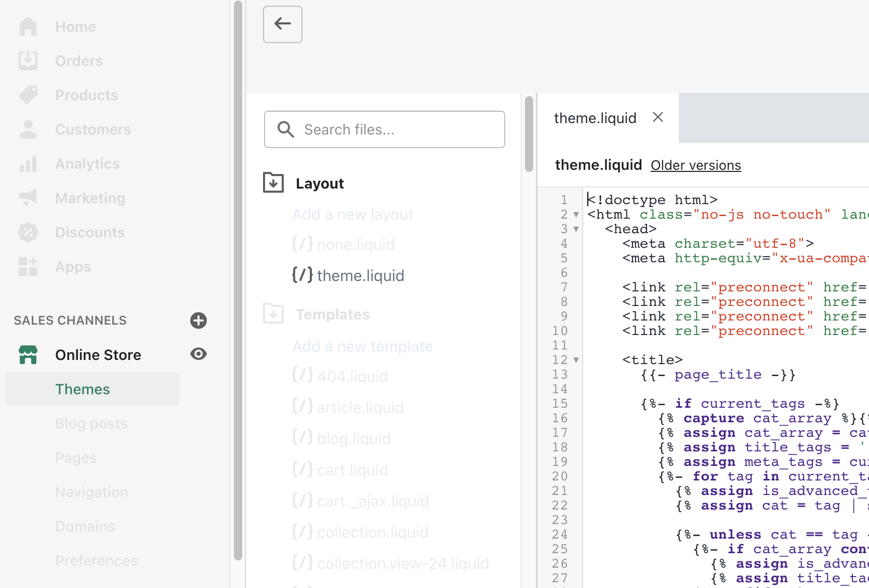Open Preferences under Online Store
The height and width of the screenshot is (588, 869).
coord(96,560)
